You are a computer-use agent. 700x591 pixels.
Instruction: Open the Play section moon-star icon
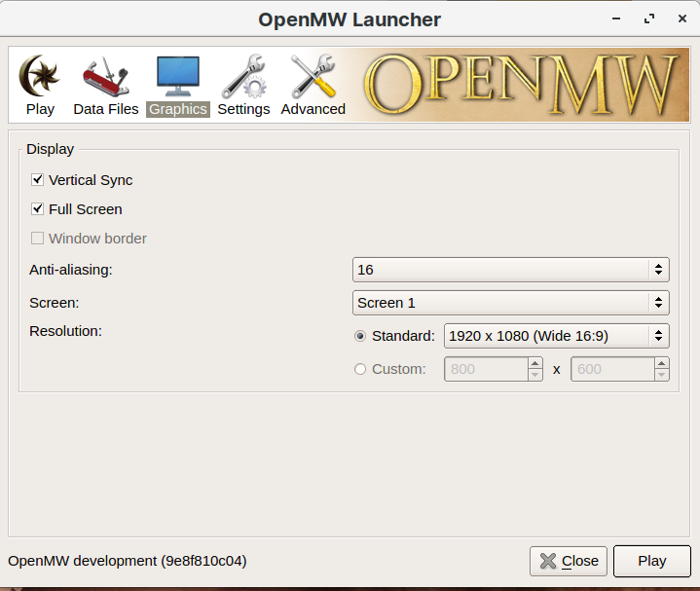[x=40, y=75]
